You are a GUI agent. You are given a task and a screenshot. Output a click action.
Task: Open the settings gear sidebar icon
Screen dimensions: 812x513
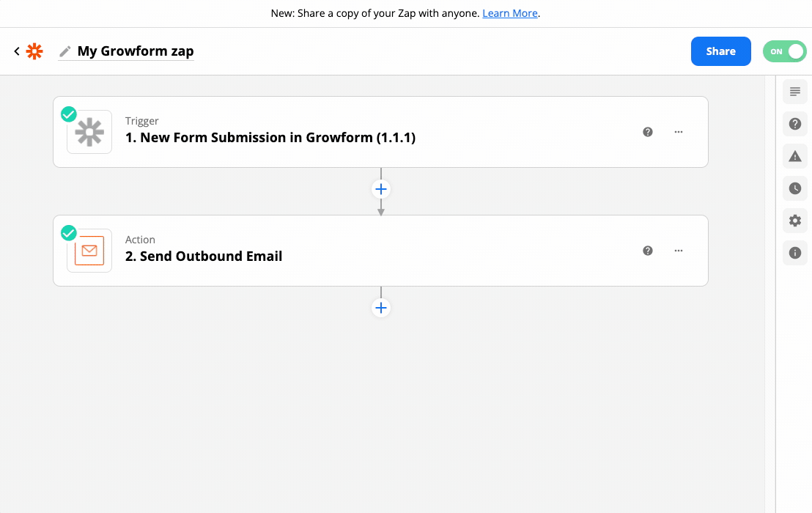(795, 221)
